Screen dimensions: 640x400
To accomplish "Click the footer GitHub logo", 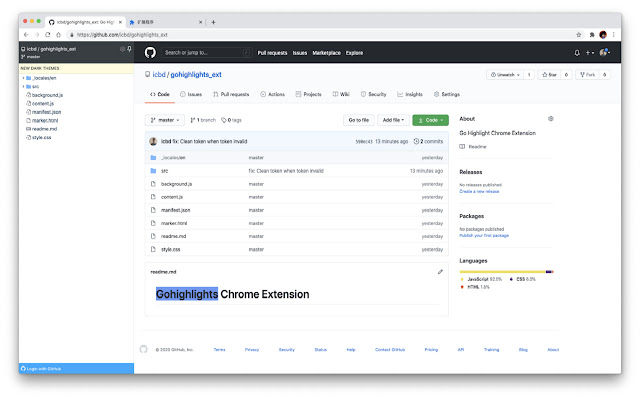I will (143, 349).
